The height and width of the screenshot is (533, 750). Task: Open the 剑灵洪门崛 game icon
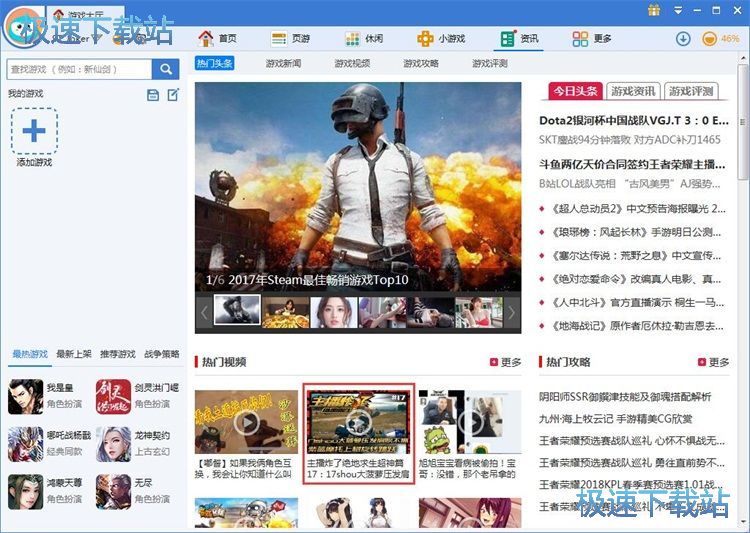pyautogui.click(x=113, y=397)
